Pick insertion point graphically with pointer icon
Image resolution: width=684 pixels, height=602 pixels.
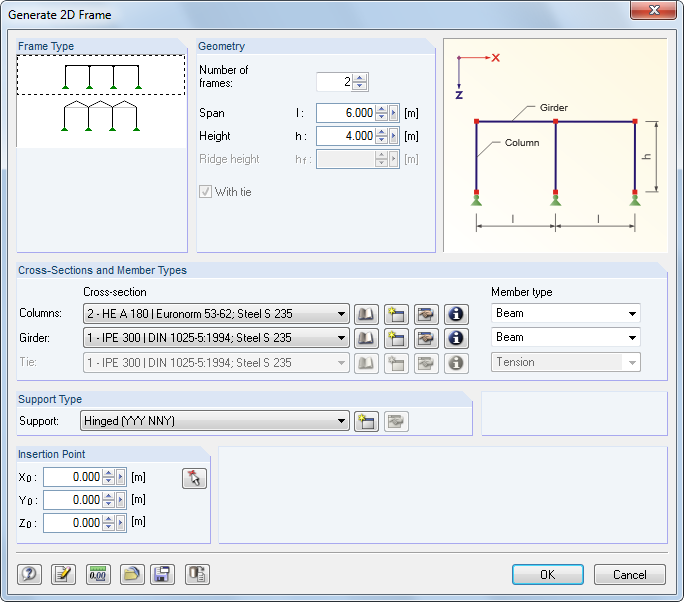[x=194, y=479]
